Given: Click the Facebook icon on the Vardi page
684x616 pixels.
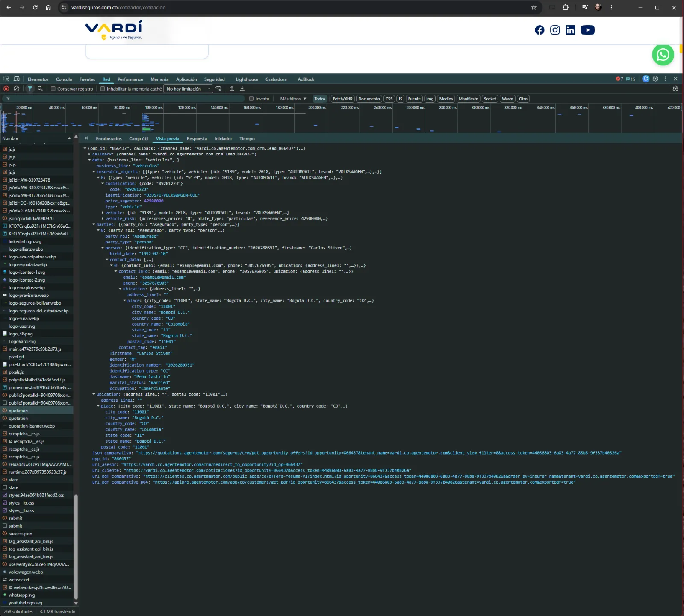Looking at the screenshot, I should (540, 30).
